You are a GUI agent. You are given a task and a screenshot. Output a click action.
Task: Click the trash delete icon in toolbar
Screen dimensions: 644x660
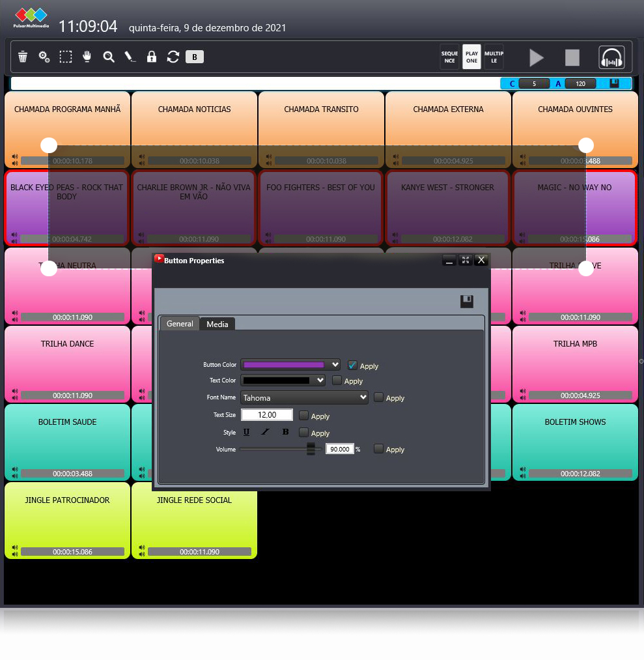click(23, 57)
